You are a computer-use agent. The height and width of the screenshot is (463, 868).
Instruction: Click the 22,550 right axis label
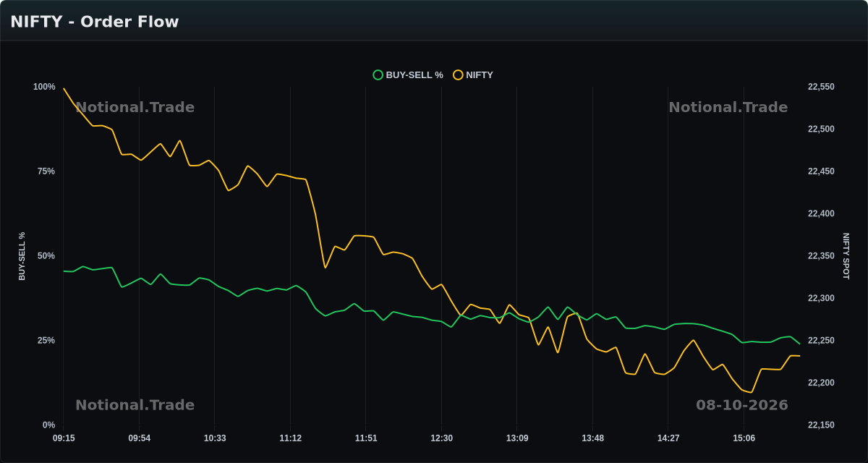(x=821, y=87)
